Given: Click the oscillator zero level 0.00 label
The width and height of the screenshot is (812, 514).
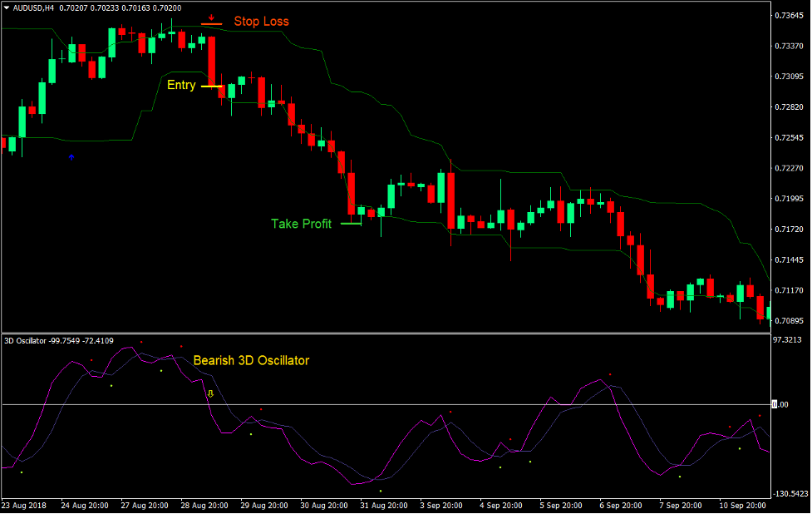Looking at the screenshot, I should 780,405.
